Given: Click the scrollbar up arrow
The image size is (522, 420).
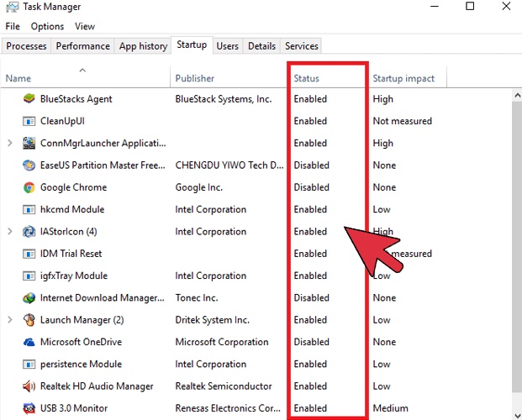Looking at the screenshot, I should [517, 96].
